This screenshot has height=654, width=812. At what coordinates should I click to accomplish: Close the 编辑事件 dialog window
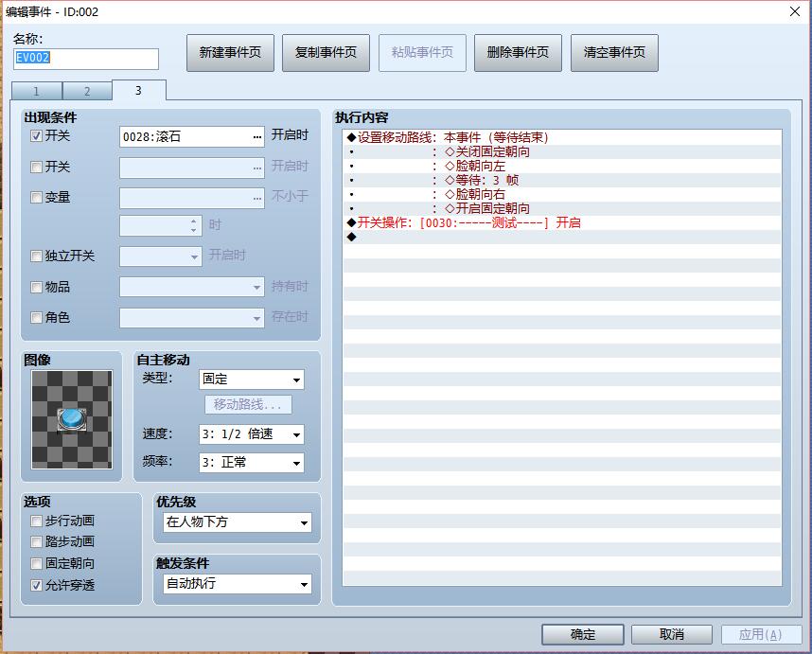795,11
